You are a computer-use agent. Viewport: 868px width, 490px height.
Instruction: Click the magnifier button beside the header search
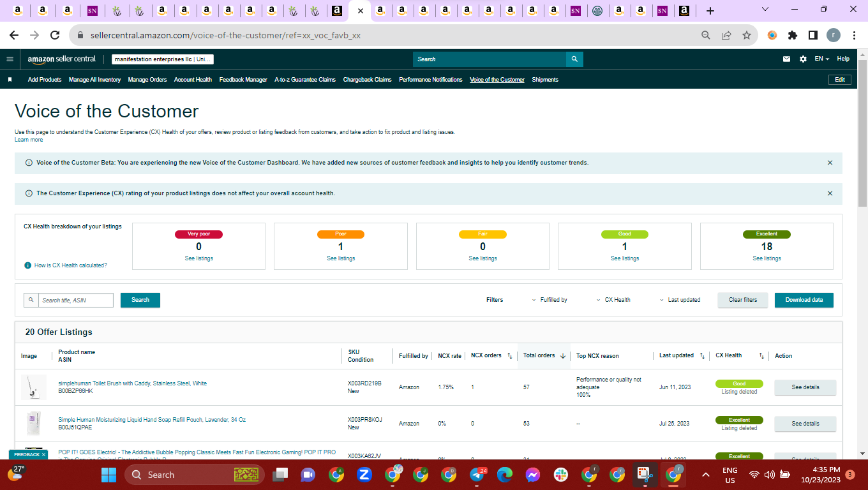pos(574,59)
